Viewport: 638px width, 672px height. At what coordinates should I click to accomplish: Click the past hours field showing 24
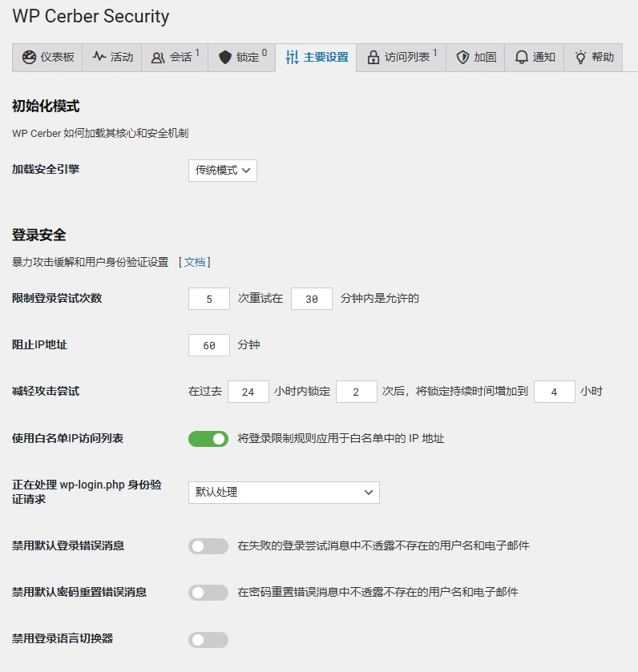tap(248, 392)
